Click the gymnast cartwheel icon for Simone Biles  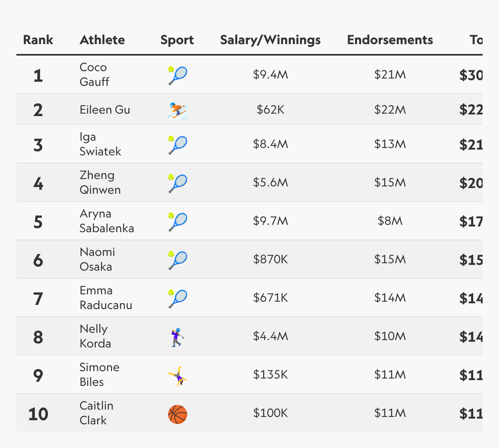[x=178, y=375]
